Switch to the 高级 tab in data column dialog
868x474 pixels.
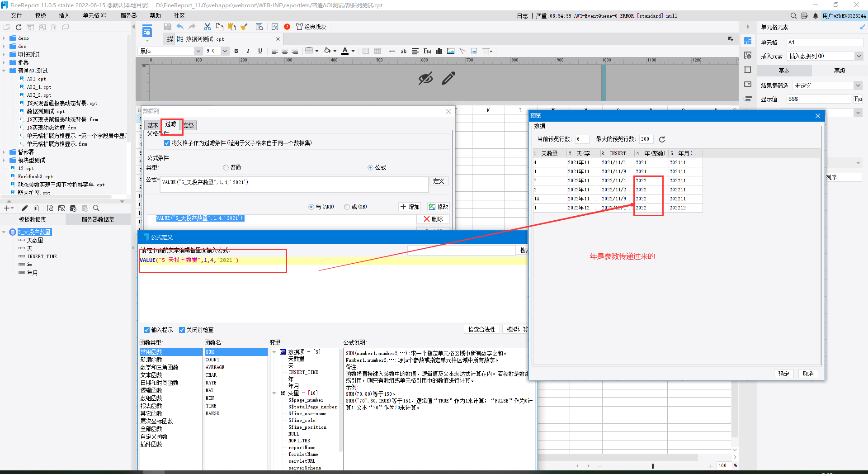click(189, 125)
